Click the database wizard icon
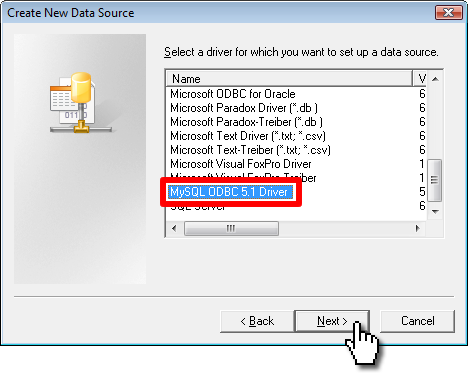The image size is (468, 378). pyautogui.click(x=81, y=103)
